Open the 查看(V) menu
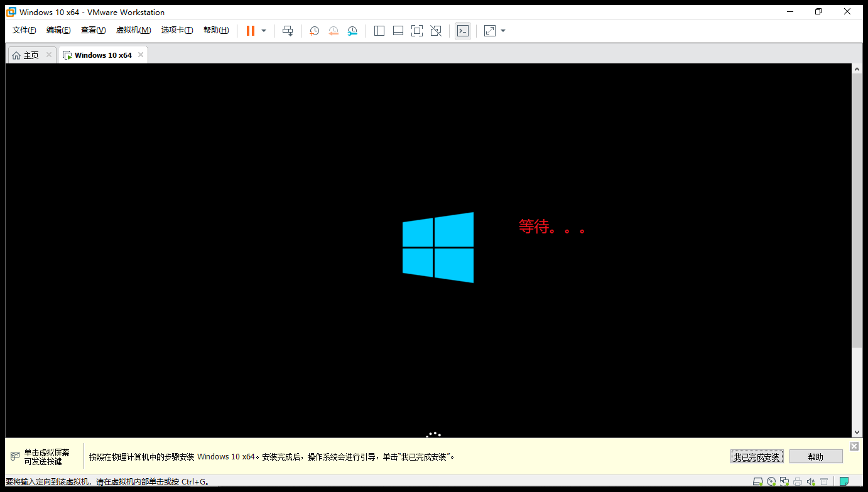The height and width of the screenshot is (492, 868). [93, 30]
